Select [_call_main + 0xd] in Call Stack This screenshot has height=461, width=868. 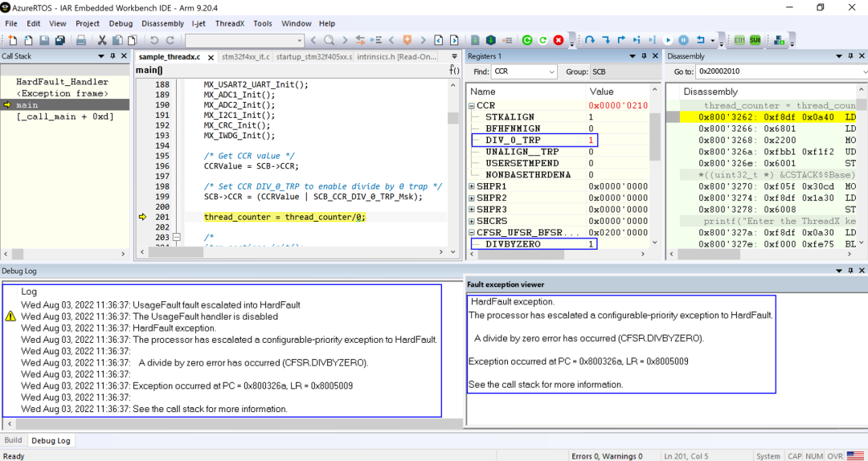pyautogui.click(x=65, y=116)
